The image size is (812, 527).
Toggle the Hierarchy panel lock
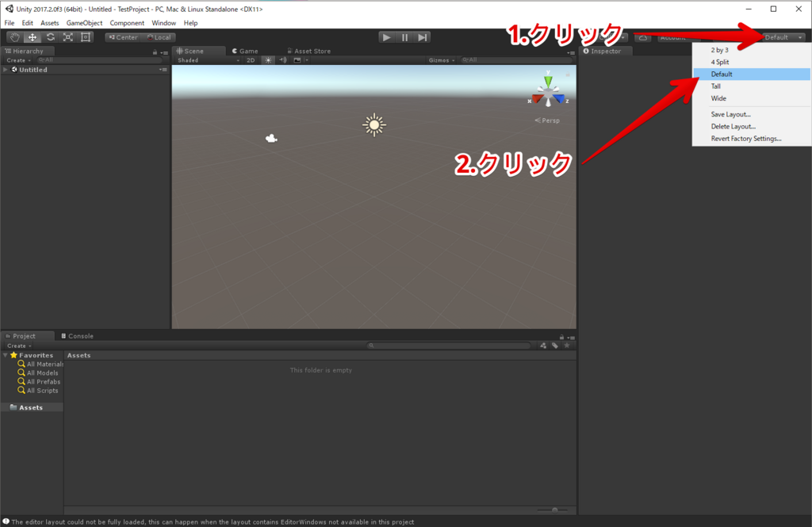pyautogui.click(x=155, y=52)
